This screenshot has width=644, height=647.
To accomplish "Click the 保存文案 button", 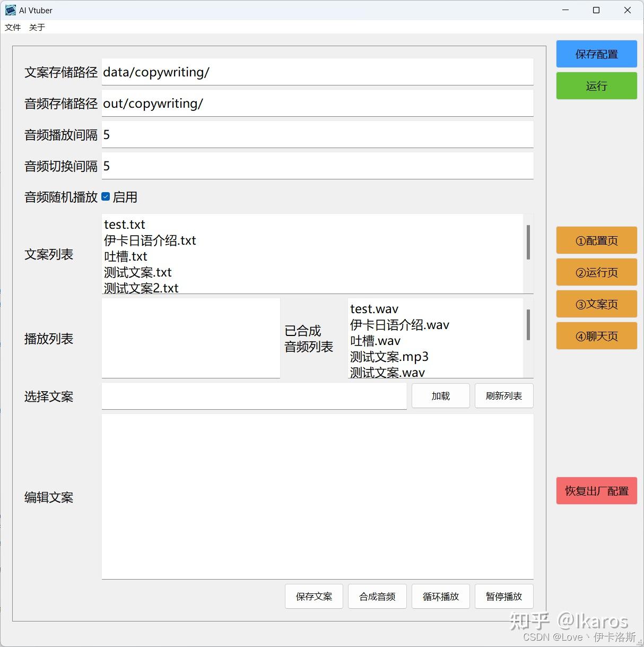I will point(314,596).
